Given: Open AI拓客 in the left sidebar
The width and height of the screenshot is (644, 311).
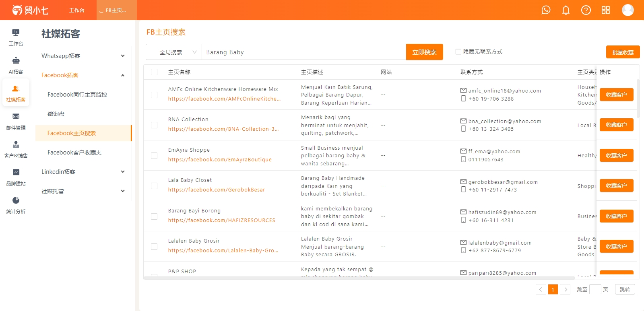Looking at the screenshot, I should [x=16, y=66].
